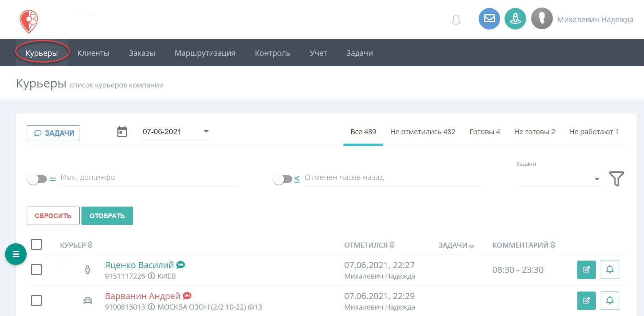Open the green floating menu button
Viewport: 644px width, 316px height.
[16, 254]
